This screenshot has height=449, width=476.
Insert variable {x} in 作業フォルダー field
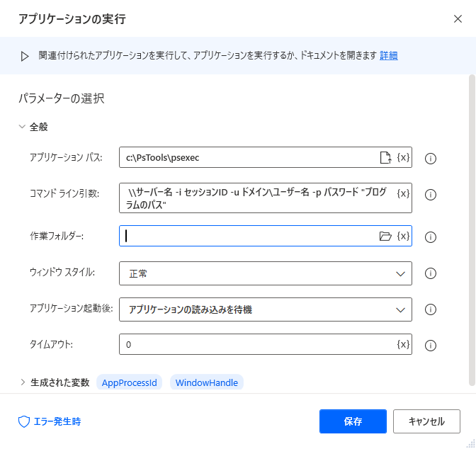pos(403,236)
